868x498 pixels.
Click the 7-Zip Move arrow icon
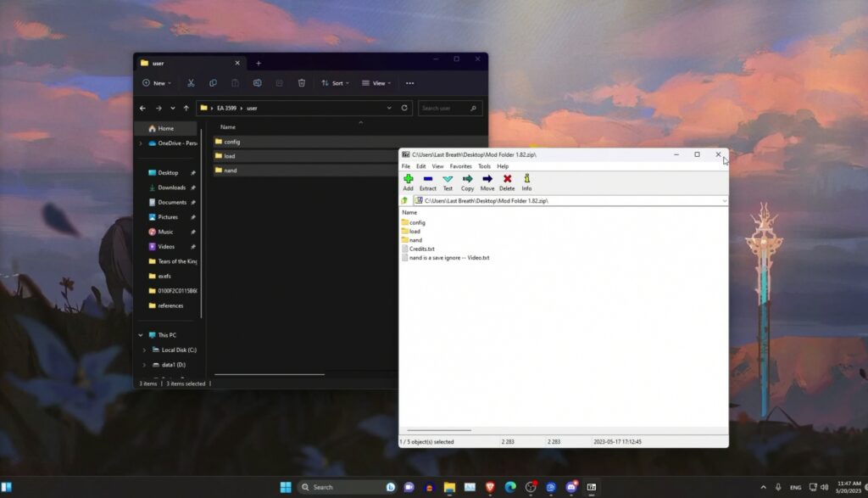click(x=487, y=182)
